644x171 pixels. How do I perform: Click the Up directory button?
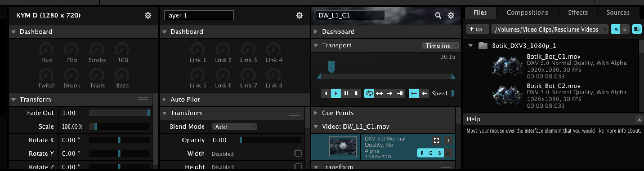coord(476,29)
